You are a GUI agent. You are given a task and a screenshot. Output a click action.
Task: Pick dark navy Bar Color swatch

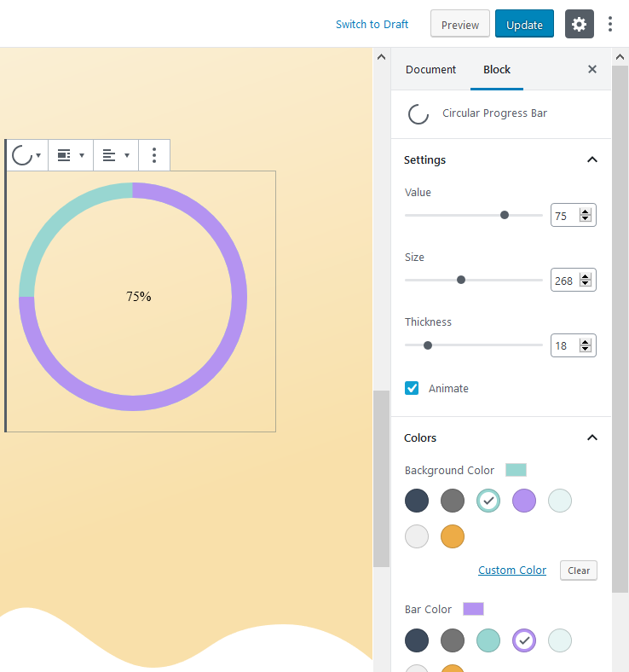[x=416, y=640]
